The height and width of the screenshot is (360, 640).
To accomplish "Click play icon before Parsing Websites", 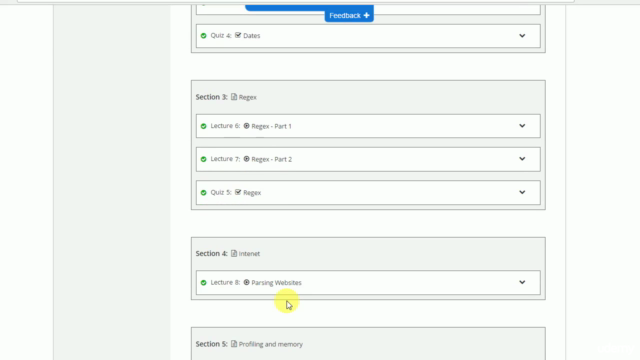I will click(247, 282).
